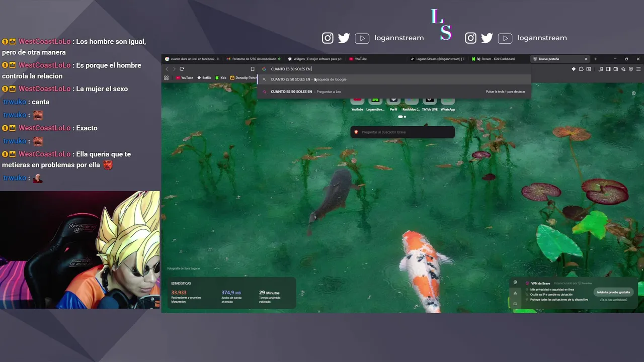Switch to the YouTube browser tab
Screen dimensions: 644x362
[376, 59]
